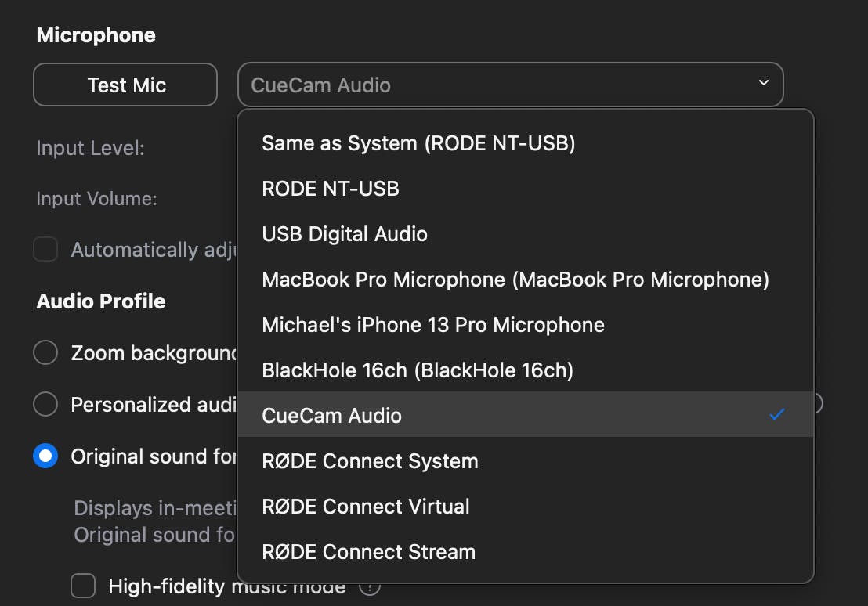Screen dimensions: 868x606
Task: Pick USB Digital Audio from list
Action: 526,234
